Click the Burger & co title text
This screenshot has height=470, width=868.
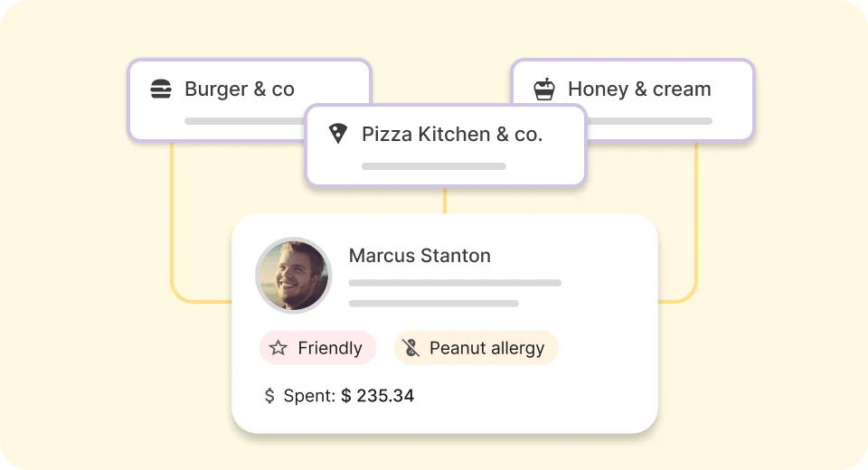pos(239,89)
